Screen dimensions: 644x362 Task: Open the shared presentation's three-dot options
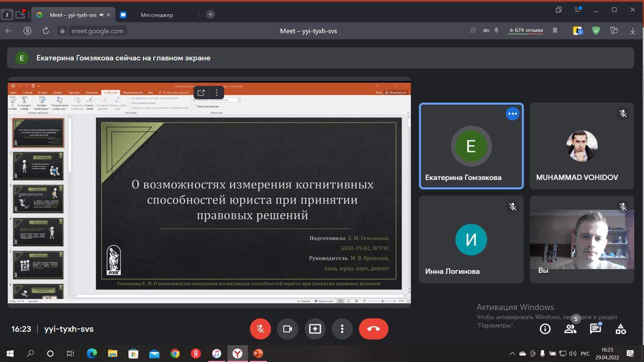tap(217, 93)
